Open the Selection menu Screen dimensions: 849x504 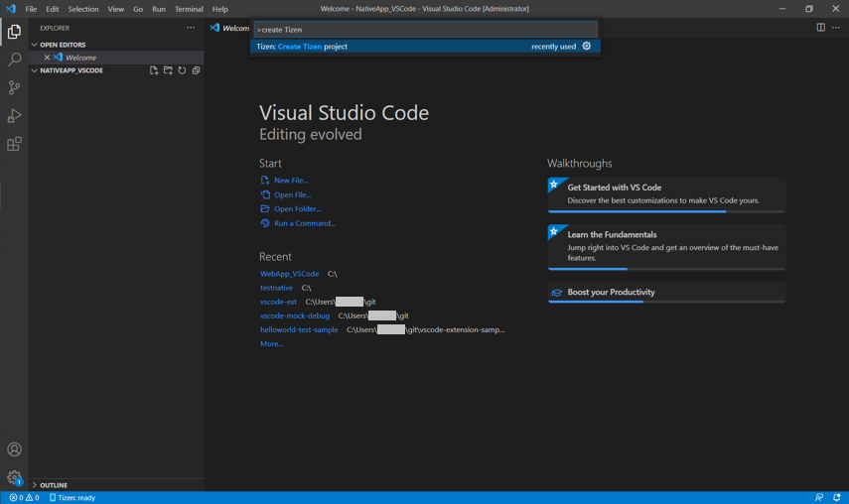tap(83, 9)
